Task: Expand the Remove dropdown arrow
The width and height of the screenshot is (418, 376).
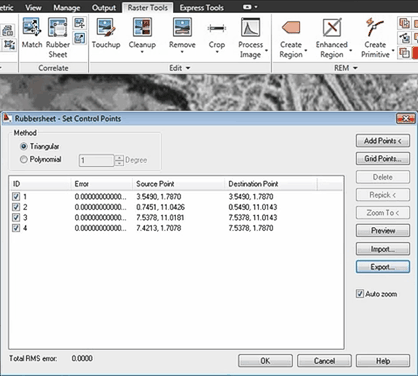Action: [x=182, y=52]
